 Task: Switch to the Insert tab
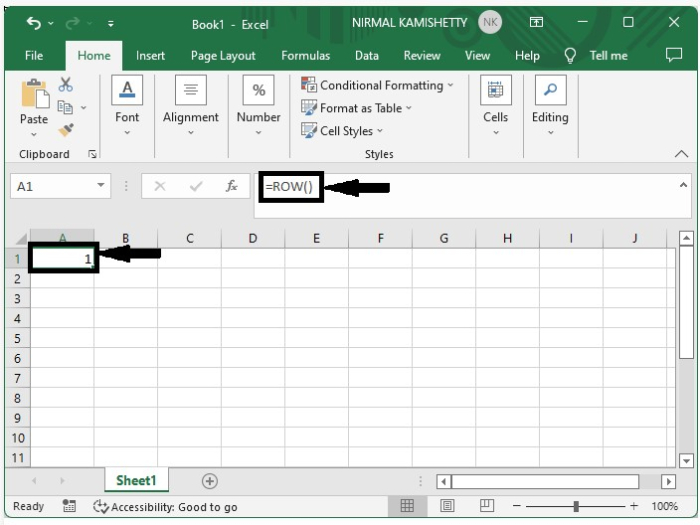click(x=150, y=55)
